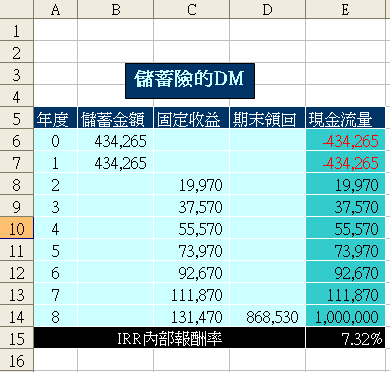Click the 固定收益 header cell
Screen dimensions: 390x372
point(191,118)
